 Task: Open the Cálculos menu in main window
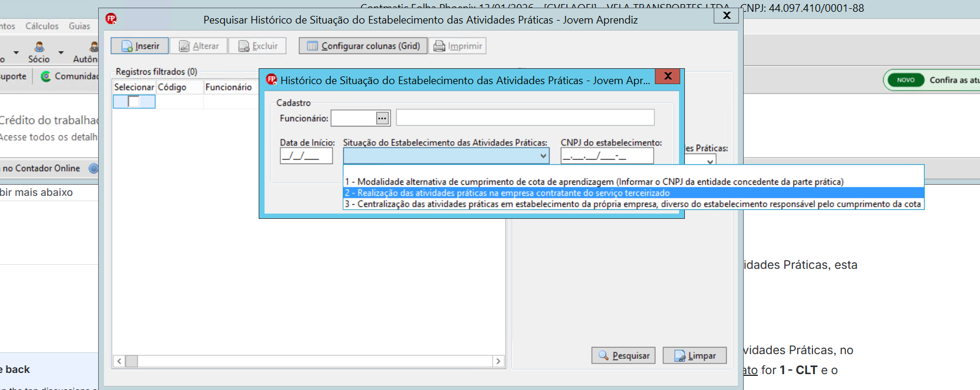42,26
